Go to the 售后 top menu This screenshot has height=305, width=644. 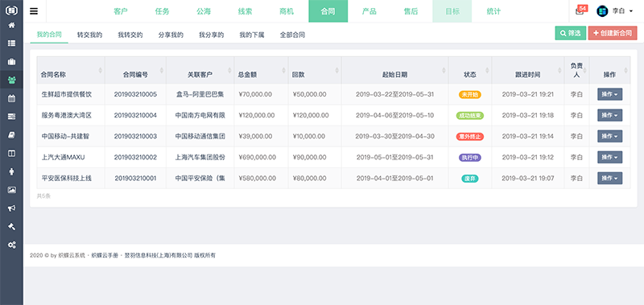coord(411,11)
